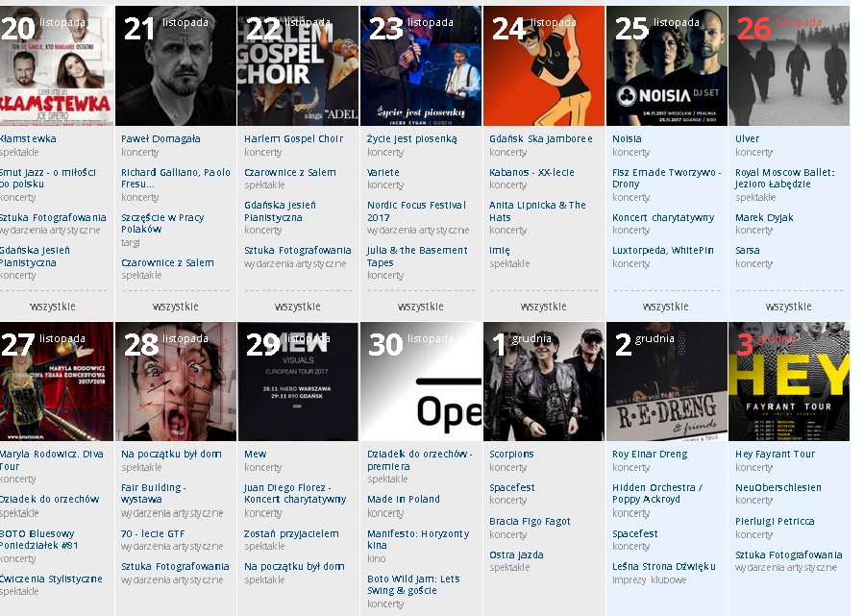
Task: Open wszystkie link for 25 listopada
Action: (x=666, y=307)
